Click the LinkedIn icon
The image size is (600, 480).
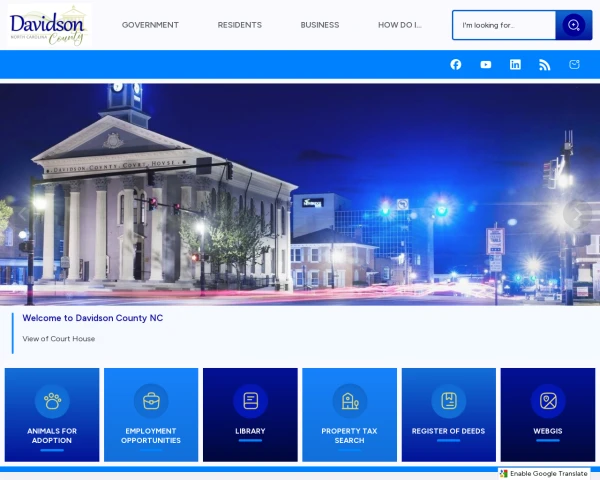point(515,64)
